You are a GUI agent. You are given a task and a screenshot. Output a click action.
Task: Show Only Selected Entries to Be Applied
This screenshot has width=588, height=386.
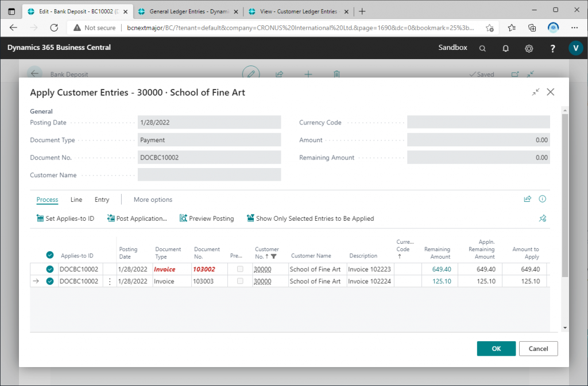pyautogui.click(x=310, y=219)
